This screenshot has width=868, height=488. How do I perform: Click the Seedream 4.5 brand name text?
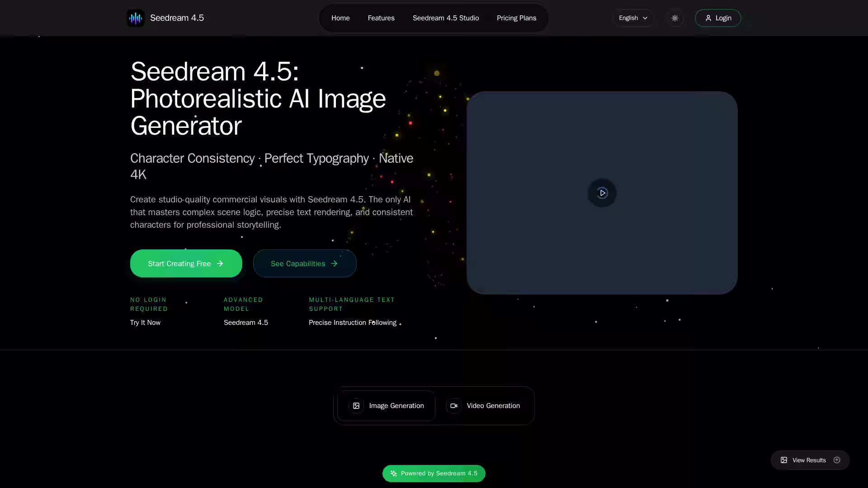[177, 18]
